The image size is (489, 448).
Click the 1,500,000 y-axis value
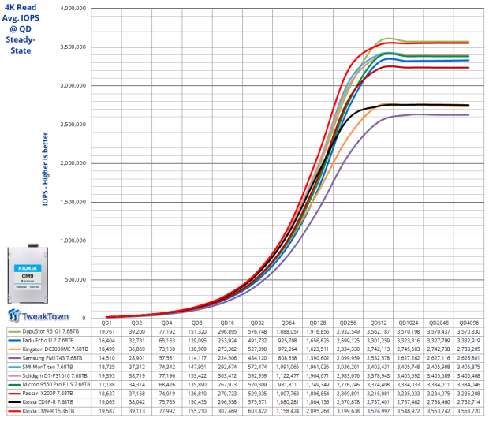click(x=73, y=202)
